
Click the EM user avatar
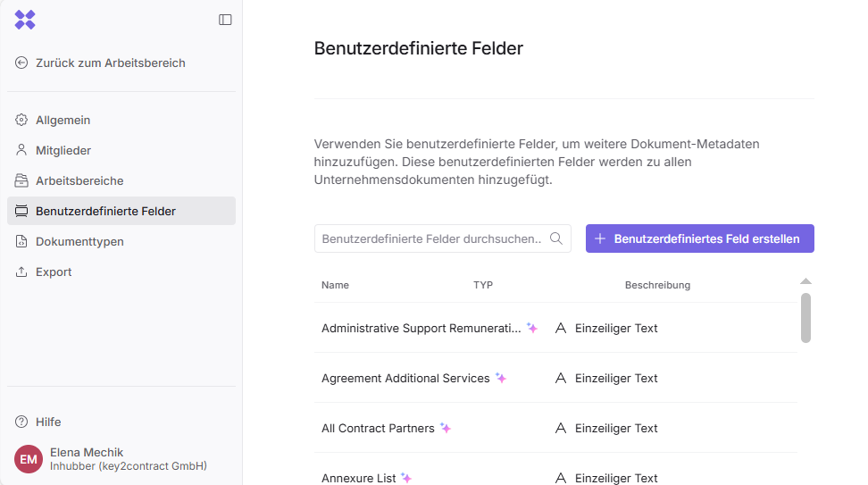tap(29, 459)
